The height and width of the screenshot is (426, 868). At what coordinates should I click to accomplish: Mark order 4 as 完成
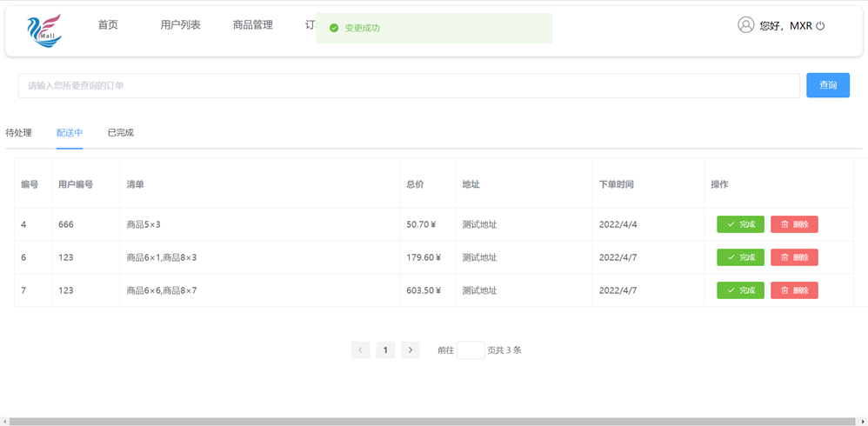click(x=741, y=224)
